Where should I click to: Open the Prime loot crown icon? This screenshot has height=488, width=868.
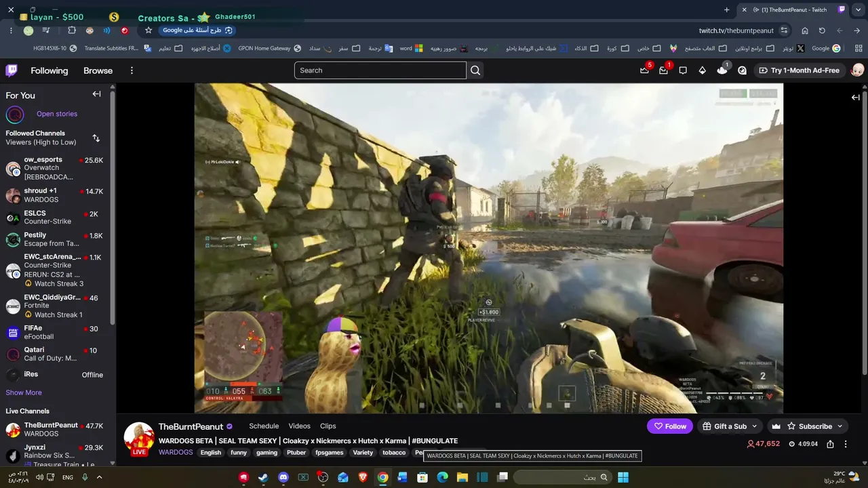coord(644,70)
